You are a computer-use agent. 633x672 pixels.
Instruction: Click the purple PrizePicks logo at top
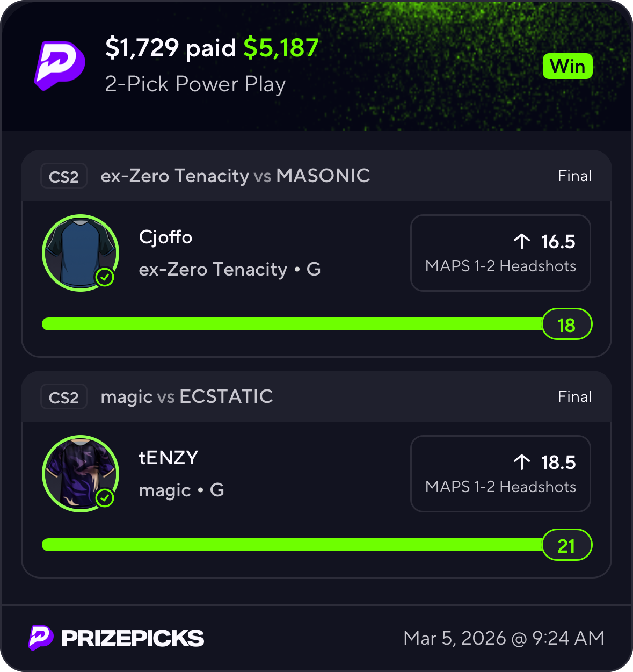coord(60,65)
